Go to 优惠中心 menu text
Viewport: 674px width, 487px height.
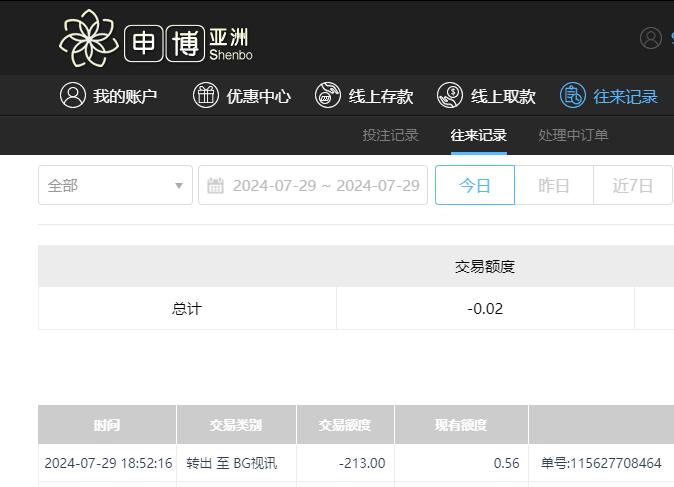(x=258, y=96)
